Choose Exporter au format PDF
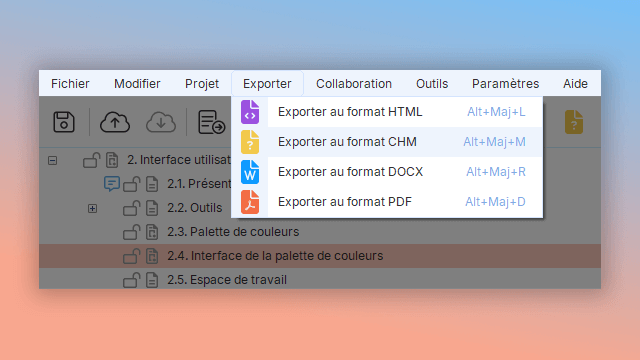 point(387,202)
